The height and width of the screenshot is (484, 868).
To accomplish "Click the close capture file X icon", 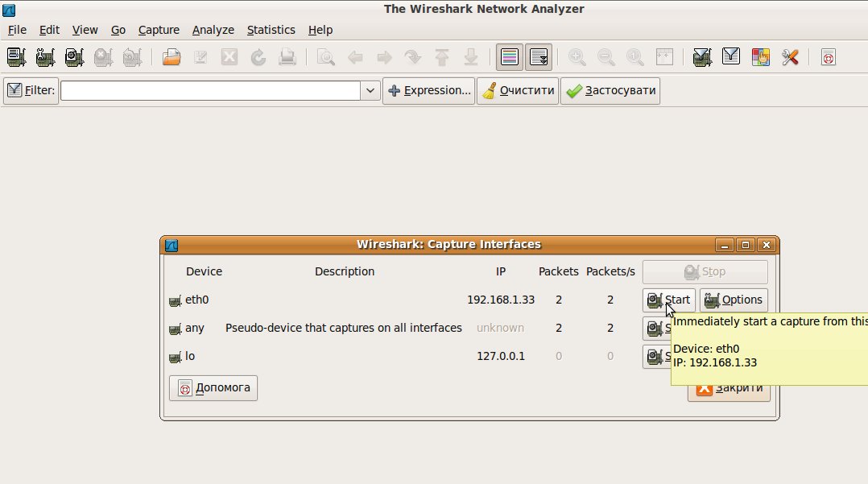I will pos(229,57).
